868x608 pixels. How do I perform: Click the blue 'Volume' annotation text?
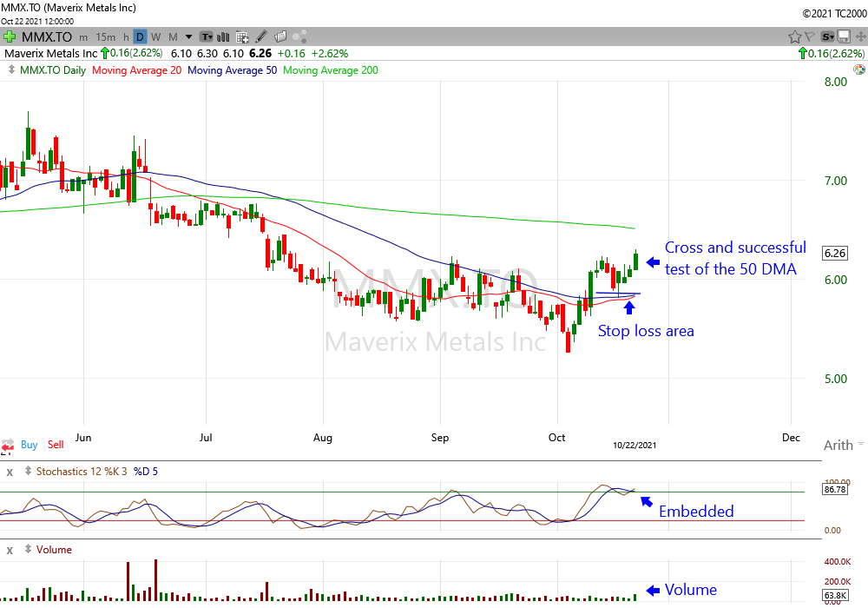(690, 590)
